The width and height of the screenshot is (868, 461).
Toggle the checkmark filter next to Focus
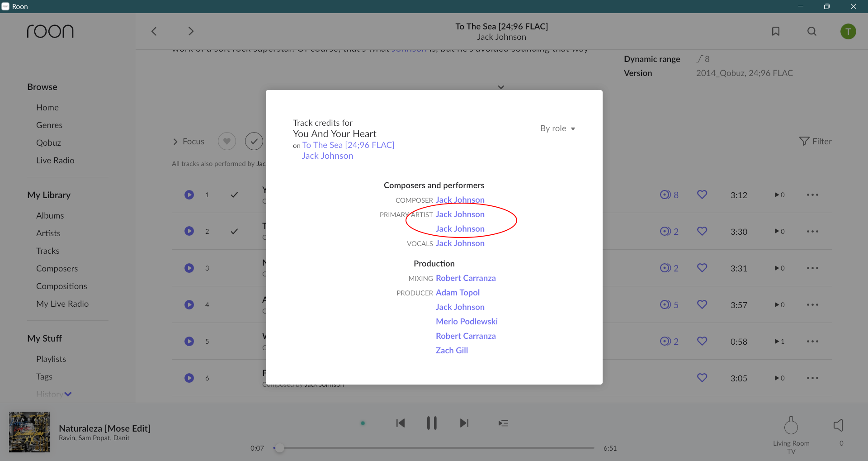pos(254,141)
